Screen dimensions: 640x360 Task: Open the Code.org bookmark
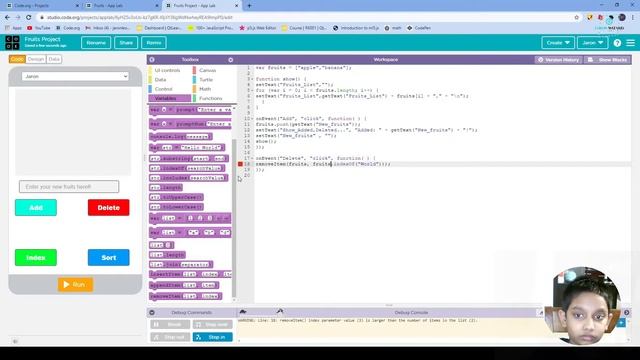pyautogui.click(x=68, y=28)
